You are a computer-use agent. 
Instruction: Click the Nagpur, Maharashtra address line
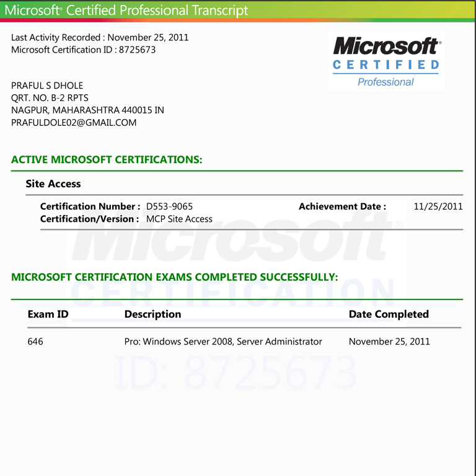(x=87, y=110)
